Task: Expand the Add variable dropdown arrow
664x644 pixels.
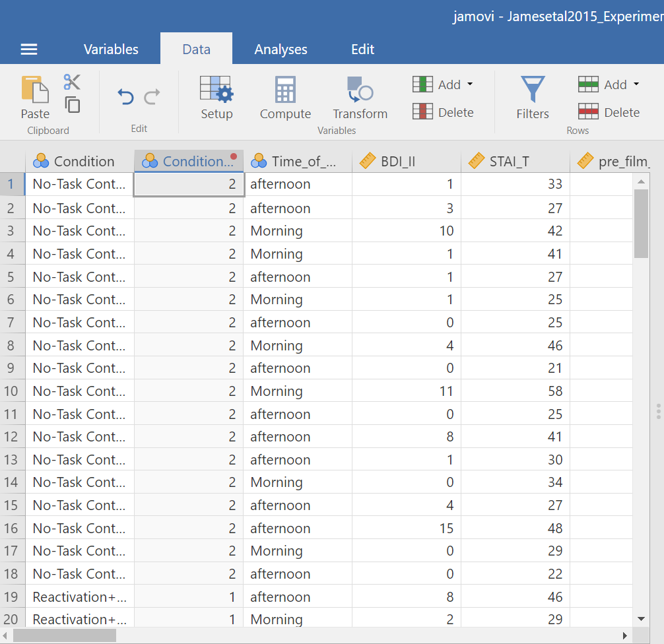Action: click(470, 84)
